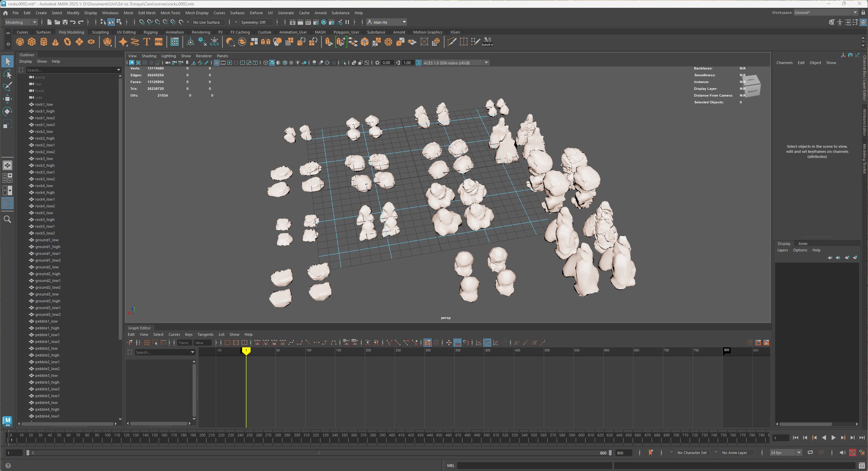Open the 24 fps frame rate dropdown
Image resolution: width=868 pixels, height=471 pixels.
click(799, 453)
